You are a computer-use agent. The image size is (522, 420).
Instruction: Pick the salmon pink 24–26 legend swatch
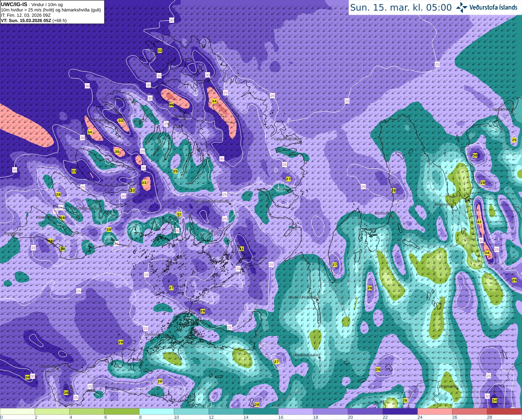point(435,411)
